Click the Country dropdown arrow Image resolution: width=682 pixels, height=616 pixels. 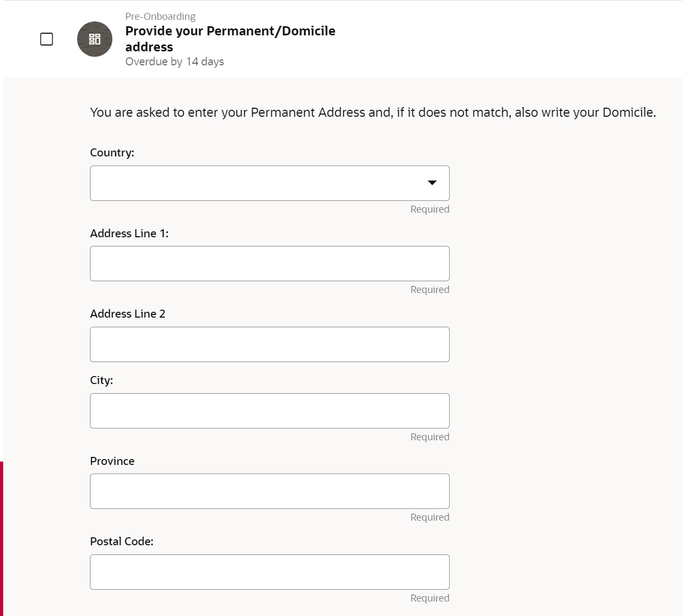(432, 183)
